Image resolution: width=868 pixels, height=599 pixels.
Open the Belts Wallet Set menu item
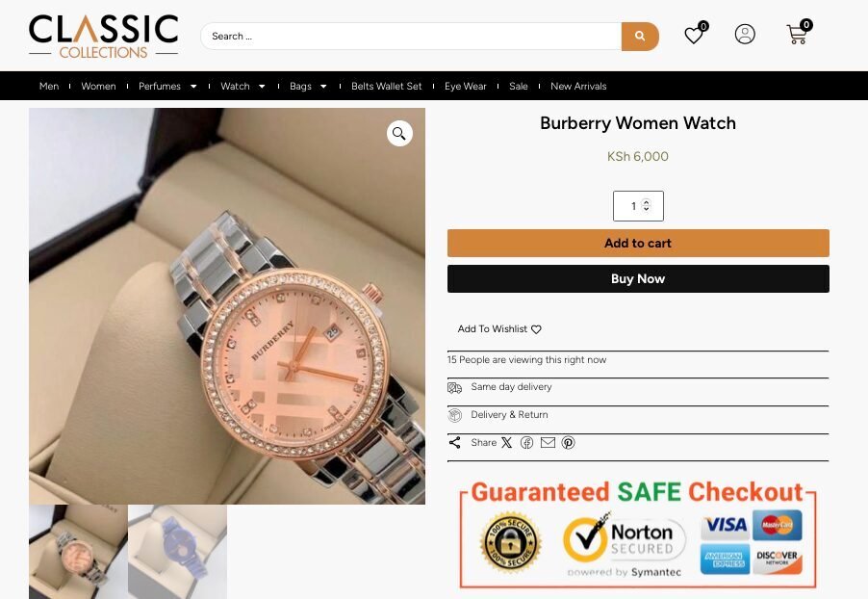coord(387,86)
